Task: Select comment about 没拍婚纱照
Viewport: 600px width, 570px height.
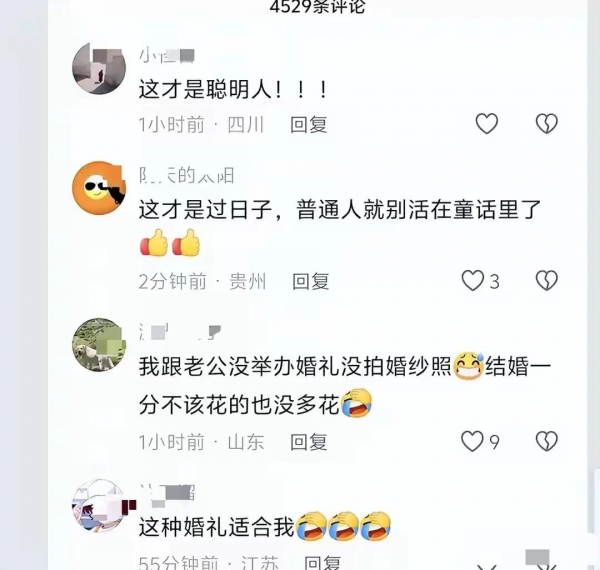Action: pos(344,385)
